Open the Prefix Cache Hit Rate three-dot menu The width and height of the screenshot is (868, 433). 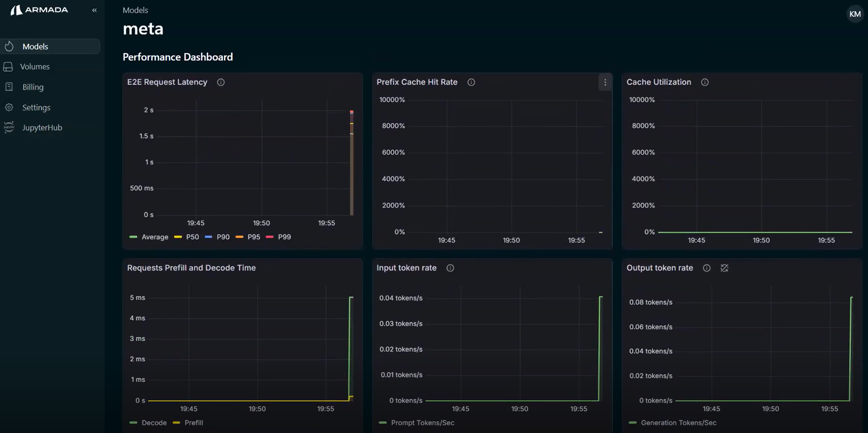pyautogui.click(x=605, y=82)
